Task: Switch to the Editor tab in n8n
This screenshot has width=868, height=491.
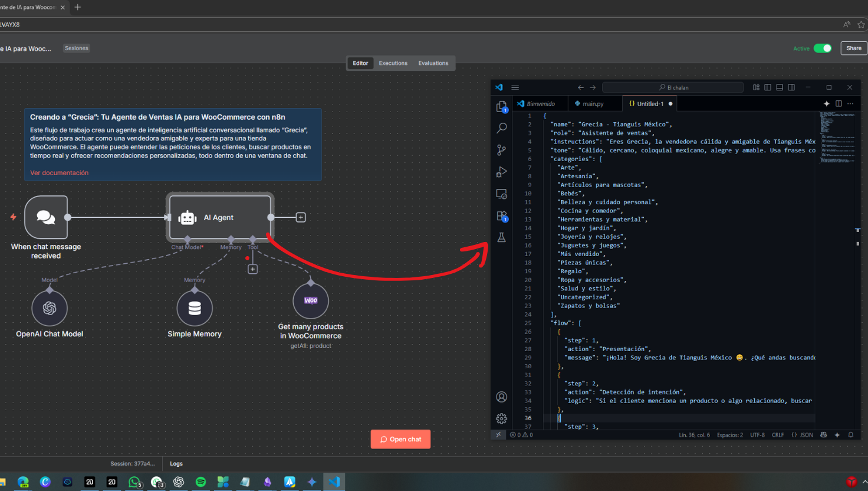Action: tap(360, 63)
